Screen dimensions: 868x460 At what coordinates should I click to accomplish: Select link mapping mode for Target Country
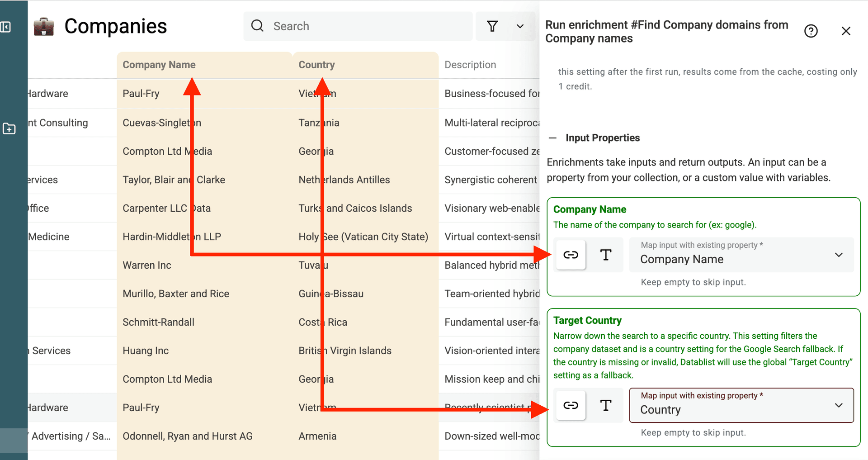click(571, 405)
